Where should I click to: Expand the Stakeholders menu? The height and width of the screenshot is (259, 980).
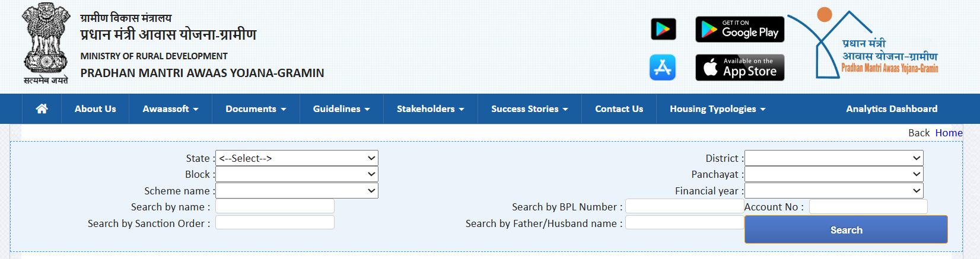[x=430, y=108]
